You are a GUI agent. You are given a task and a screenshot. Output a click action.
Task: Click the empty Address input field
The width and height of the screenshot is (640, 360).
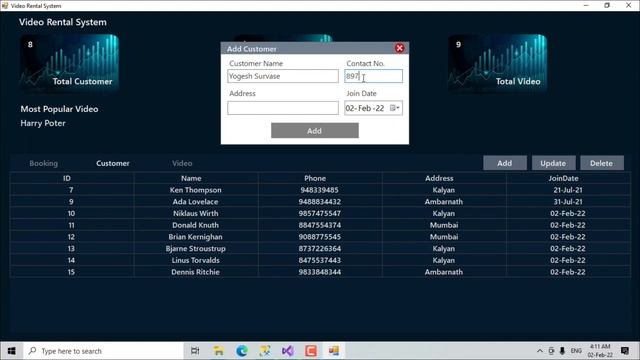pos(283,108)
